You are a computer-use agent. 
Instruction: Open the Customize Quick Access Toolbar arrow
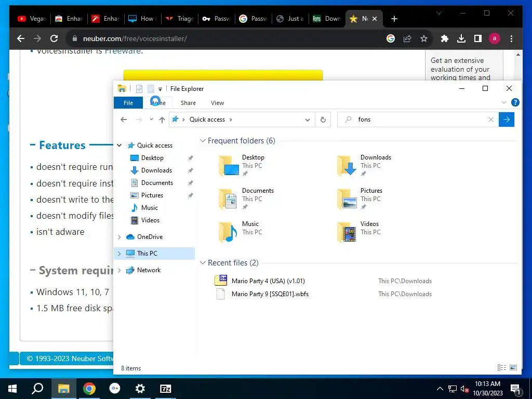pyautogui.click(x=160, y=89)
